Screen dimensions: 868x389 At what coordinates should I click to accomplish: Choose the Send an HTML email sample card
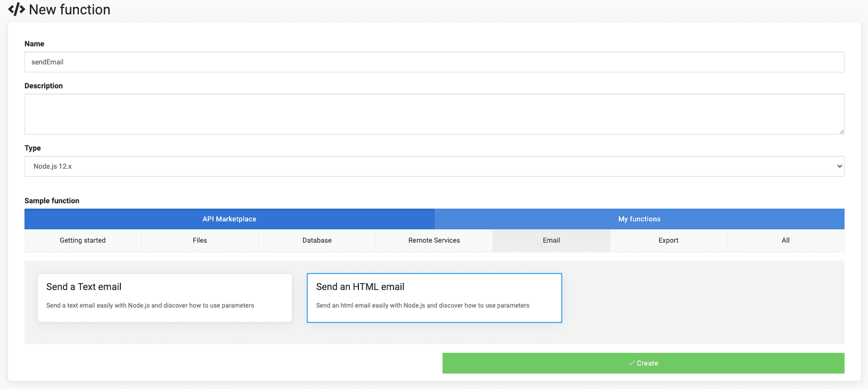tap(434, 298)
